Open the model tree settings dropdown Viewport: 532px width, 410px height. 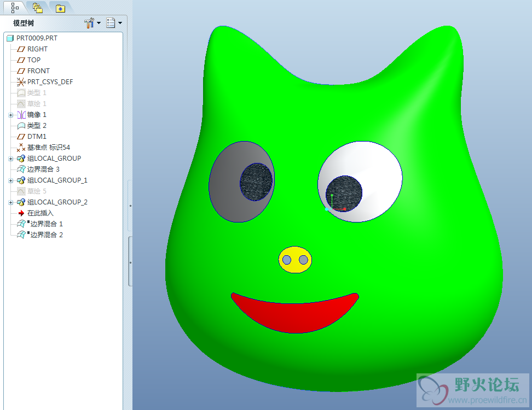92,23
